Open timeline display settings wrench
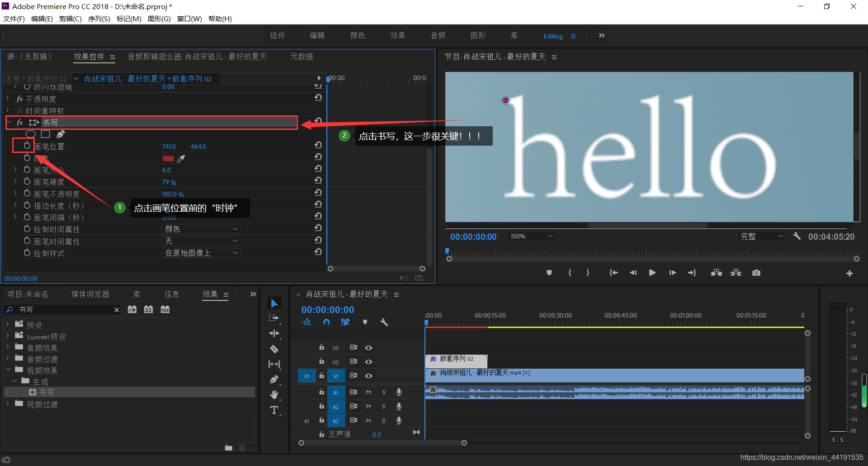Viewport: 868px width, 466px height. tap(384, 322)
